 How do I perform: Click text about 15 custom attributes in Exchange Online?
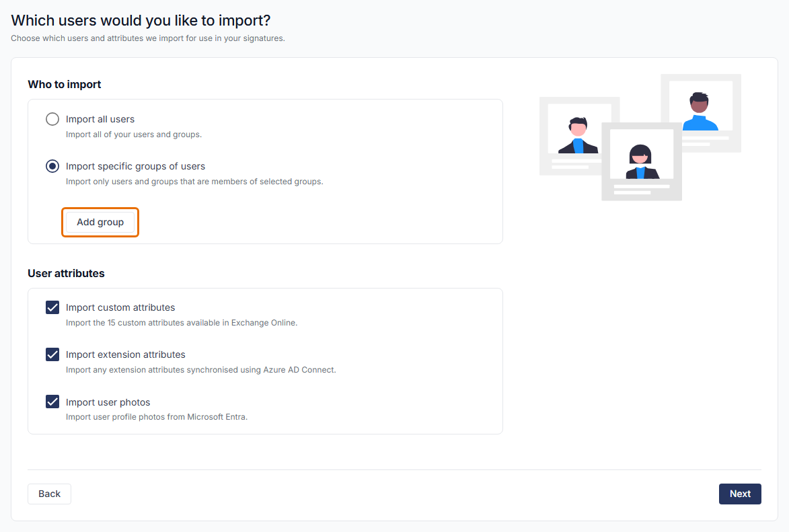[x=182, y=323]
